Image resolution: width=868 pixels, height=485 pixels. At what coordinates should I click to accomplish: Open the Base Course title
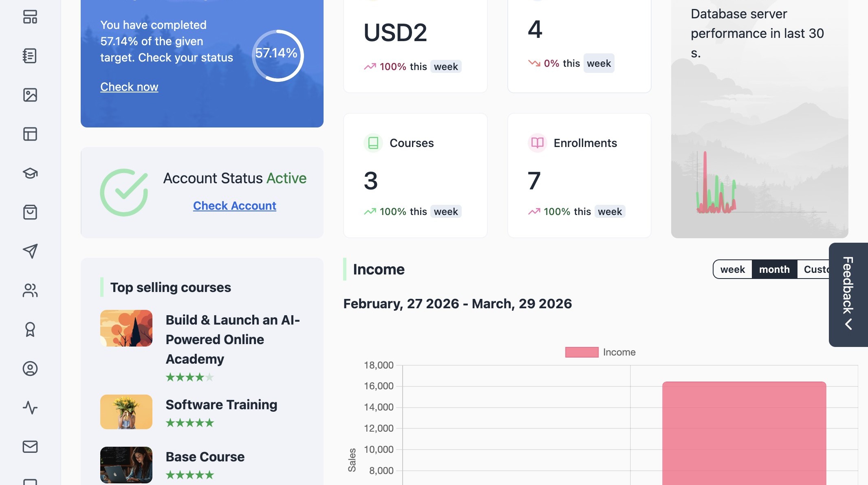[x=205, y=457]
